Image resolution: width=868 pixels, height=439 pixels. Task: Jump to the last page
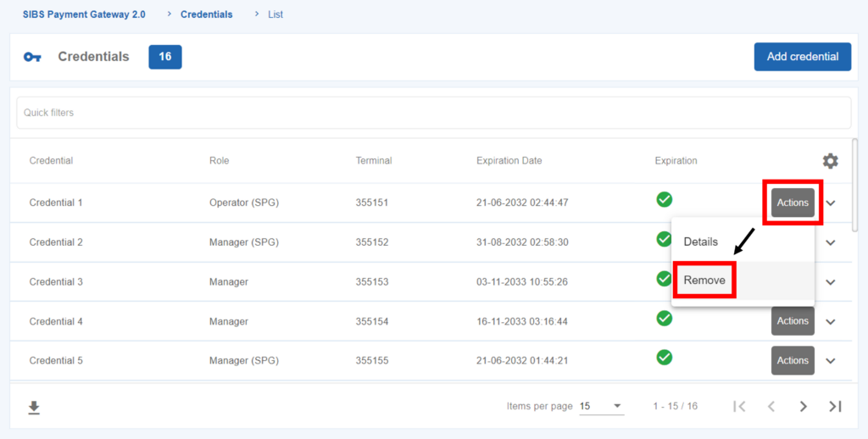click(835, 407)
